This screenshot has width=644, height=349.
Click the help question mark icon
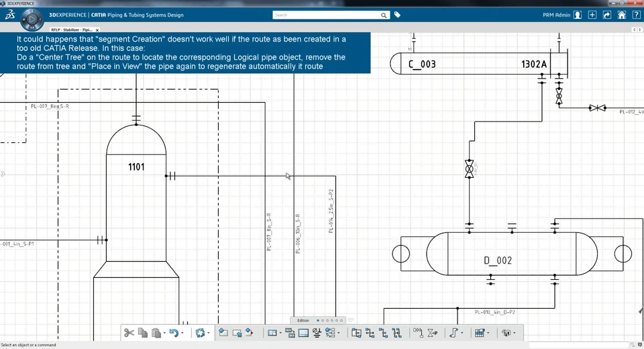tap(636, 15)
